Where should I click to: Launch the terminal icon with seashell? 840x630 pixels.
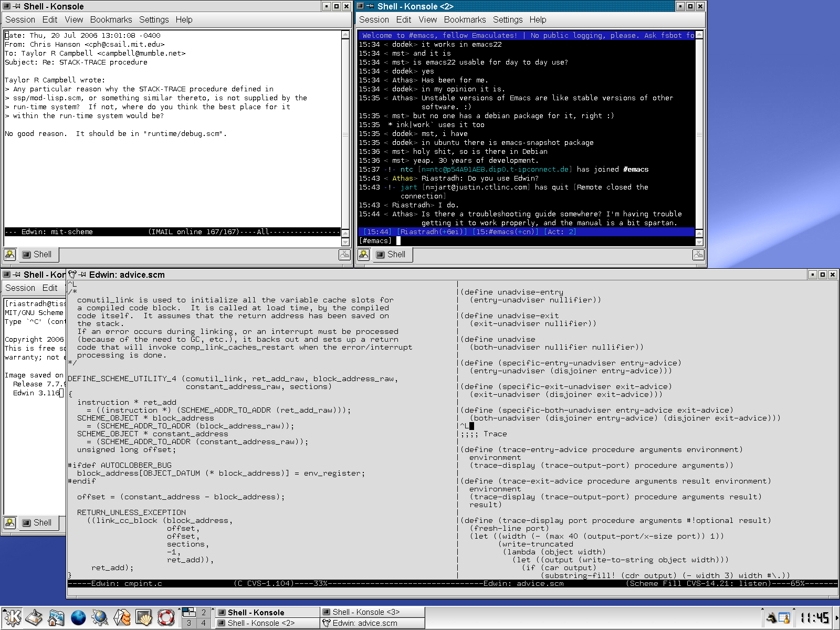pos(144,617)
